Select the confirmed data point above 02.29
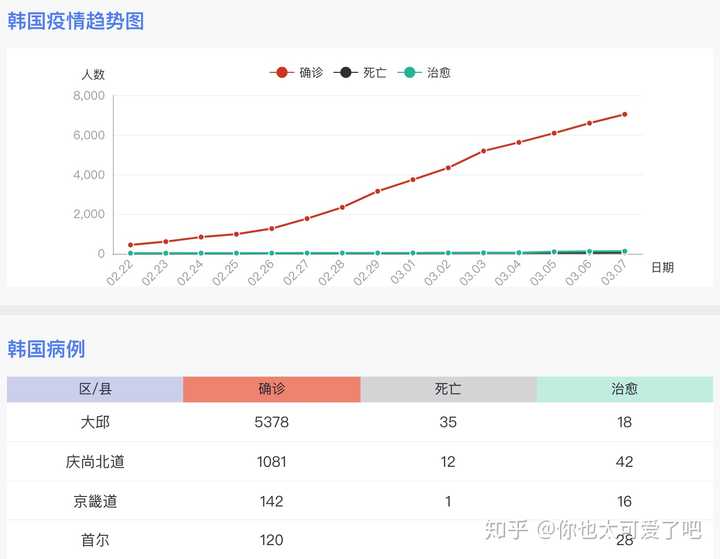The height and width of the screenshot is (559, 720). [x=377, y=191]
